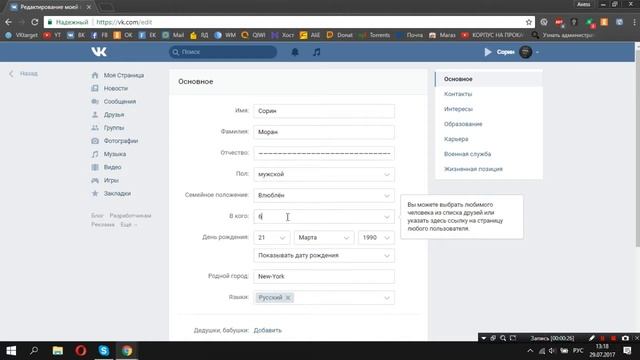640x360 pixels.
Task: Open the music note icon in VK header
Action: click(316, 52)
